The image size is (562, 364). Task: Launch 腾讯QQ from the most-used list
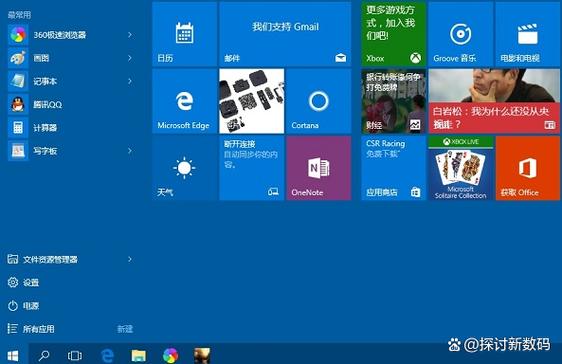coord(72,105)
